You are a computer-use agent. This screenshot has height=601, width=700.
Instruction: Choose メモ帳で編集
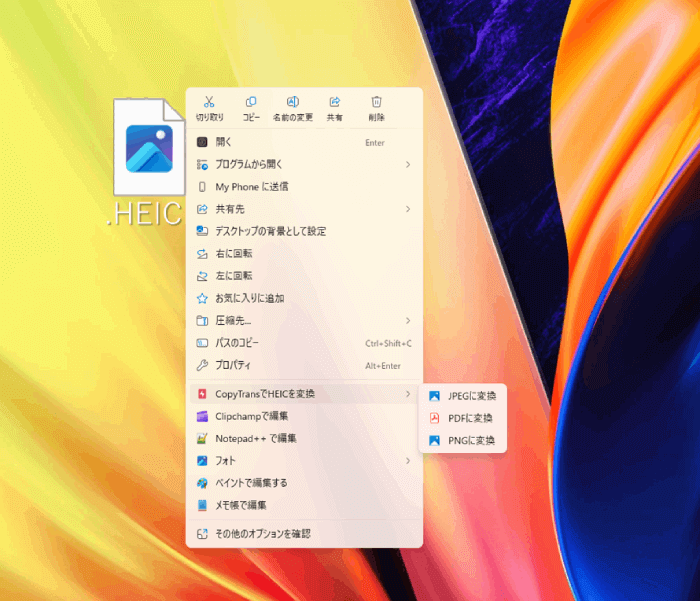[x=304, y=505]
